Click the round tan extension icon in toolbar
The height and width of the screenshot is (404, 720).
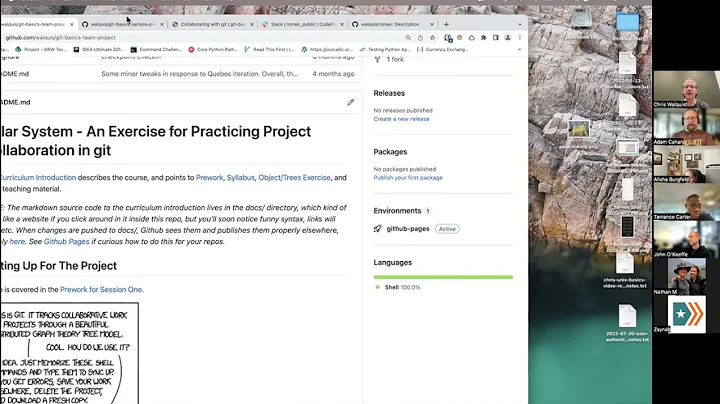point(460,38)
